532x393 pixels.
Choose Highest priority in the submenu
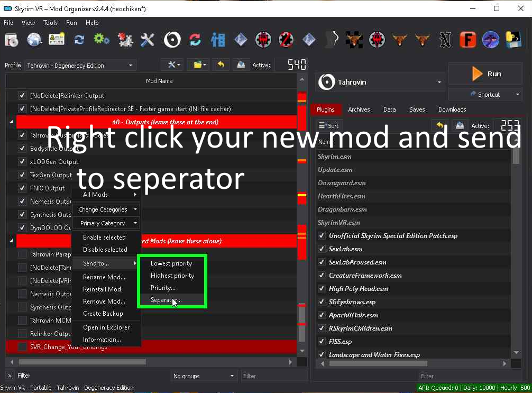click(172, 276)
